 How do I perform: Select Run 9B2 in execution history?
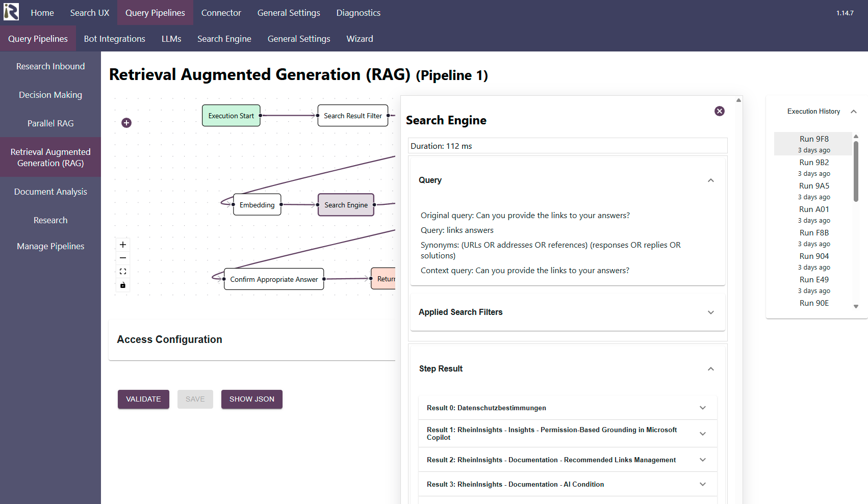[813, 167]
